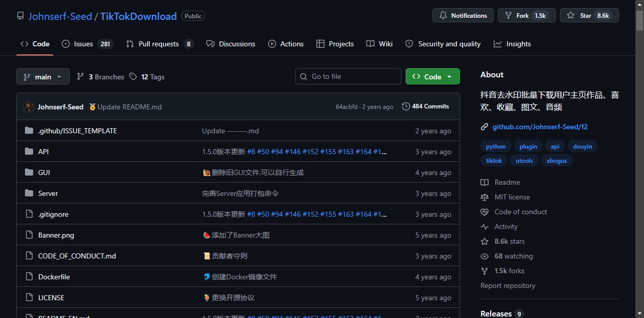The height and width of the screenshot is (318, 644).
Task: View the 484 Commits history
Action: point(425,106)
